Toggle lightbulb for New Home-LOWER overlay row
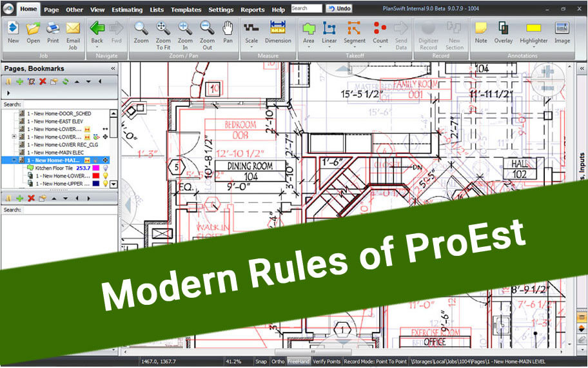 105,176
